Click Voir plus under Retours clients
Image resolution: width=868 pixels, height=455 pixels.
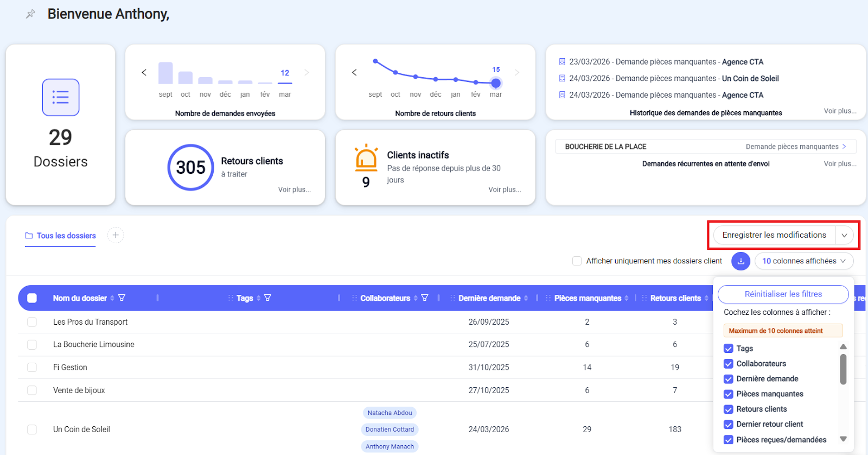pyautogui.click(x=294, y=189)
